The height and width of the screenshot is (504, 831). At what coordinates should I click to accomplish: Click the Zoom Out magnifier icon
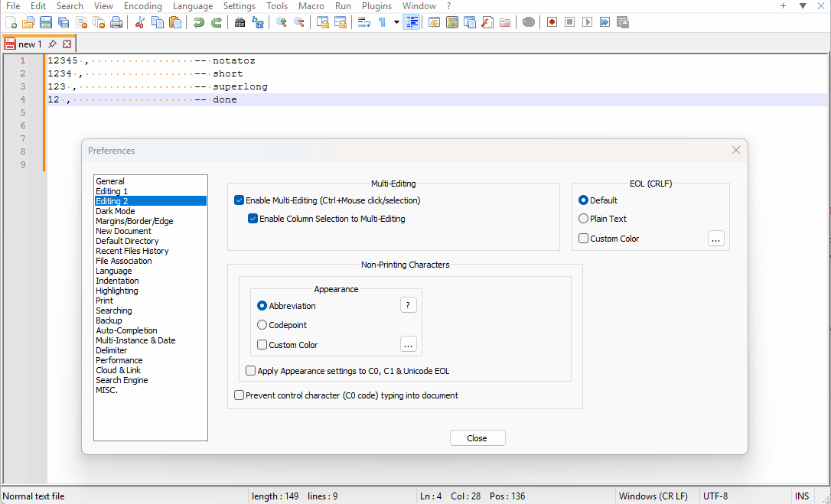[299, 22]
